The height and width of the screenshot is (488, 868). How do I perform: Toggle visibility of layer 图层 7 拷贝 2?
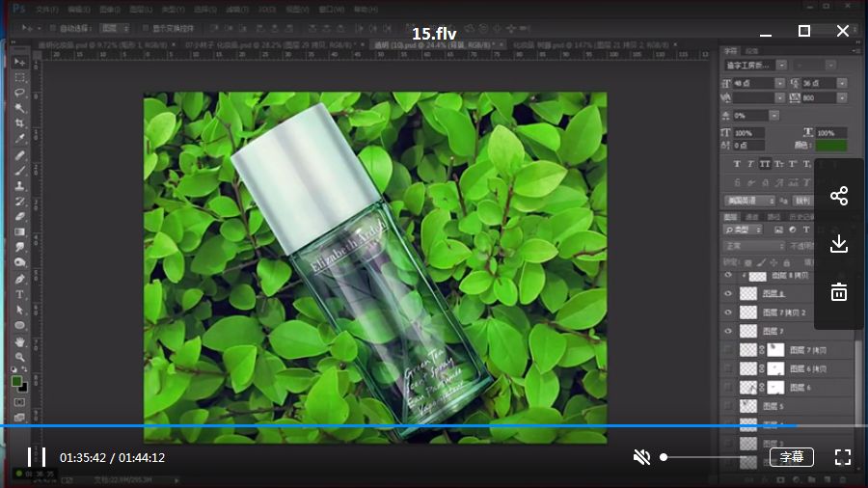click(728, 312)
